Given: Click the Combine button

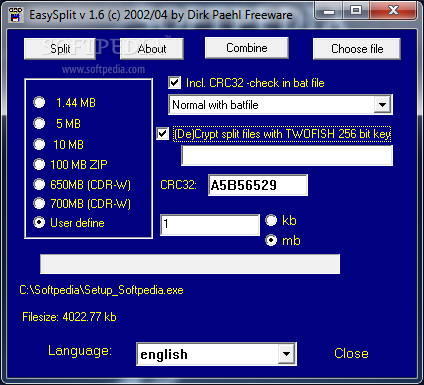Looking at the screenshot, I should [247, 48].
